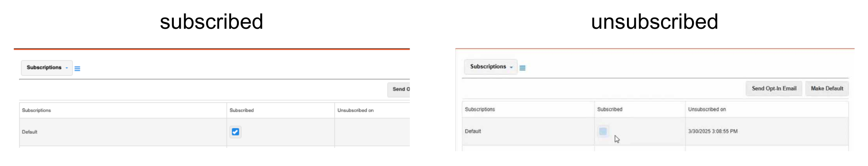Screen dimensions: 868x166
Task: Click the Make Default button
Action: pos(827,88)
